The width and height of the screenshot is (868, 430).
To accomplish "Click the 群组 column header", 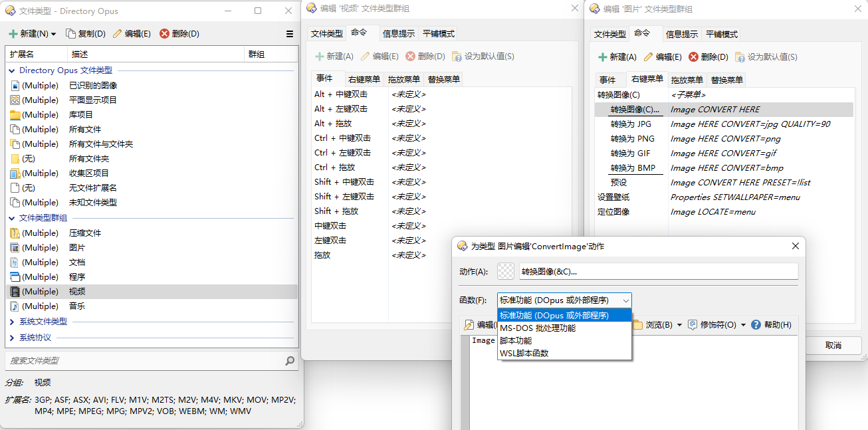I will tap(271, 54).
